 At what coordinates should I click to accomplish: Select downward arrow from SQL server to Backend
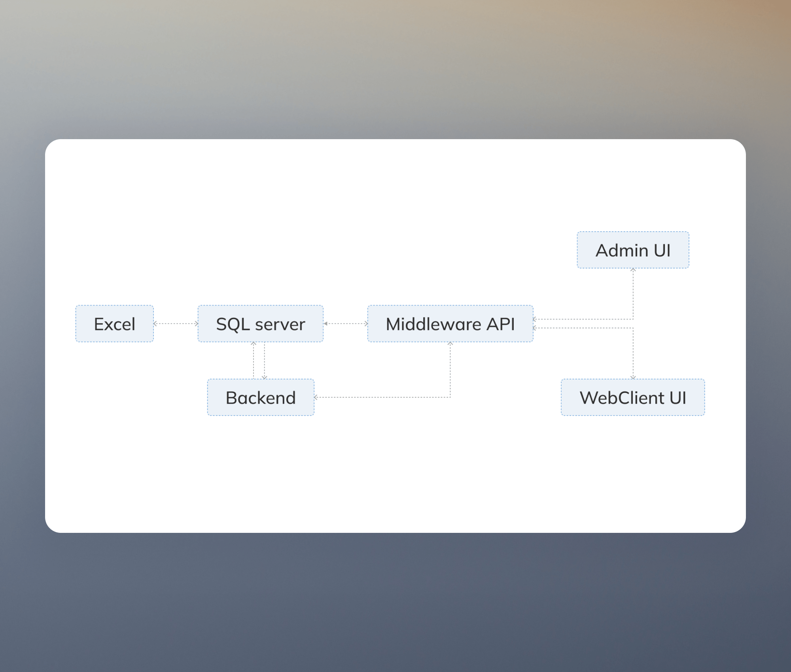click(x=264, y=360)
